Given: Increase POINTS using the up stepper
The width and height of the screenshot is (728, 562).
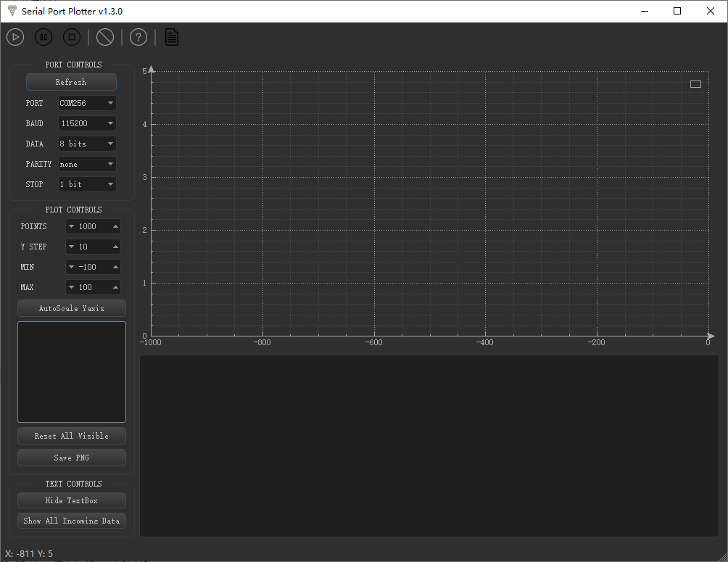Looking at the screenshot, I should pyautogui.click(x=115, y=226).
